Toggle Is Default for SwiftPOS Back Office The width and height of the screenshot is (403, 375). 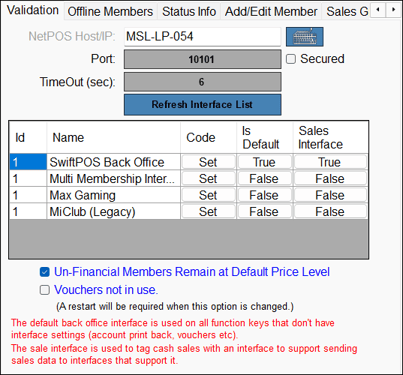click(264, 162)
